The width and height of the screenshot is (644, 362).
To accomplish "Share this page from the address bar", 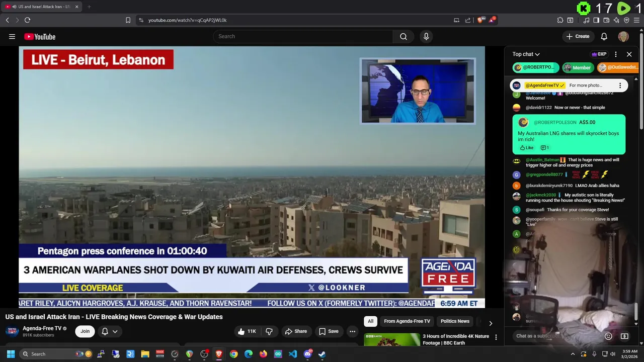I will pyautogui.click(x=468, y=20).
